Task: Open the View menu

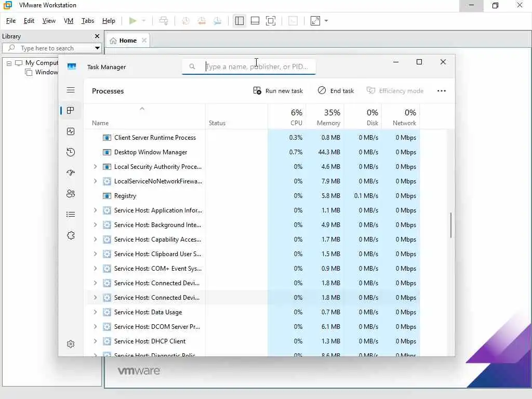Action: 49,21
